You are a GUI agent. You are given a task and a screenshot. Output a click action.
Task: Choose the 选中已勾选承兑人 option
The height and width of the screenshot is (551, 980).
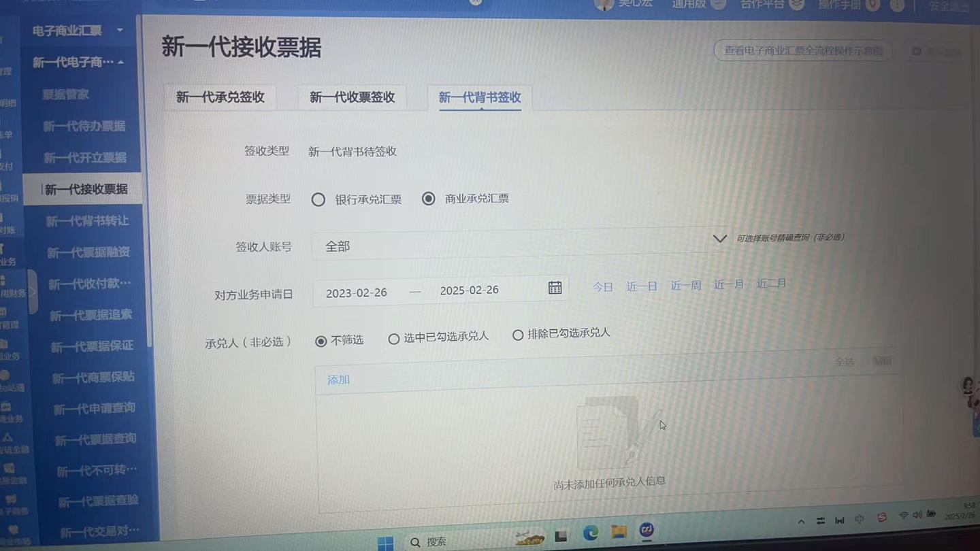393,339
